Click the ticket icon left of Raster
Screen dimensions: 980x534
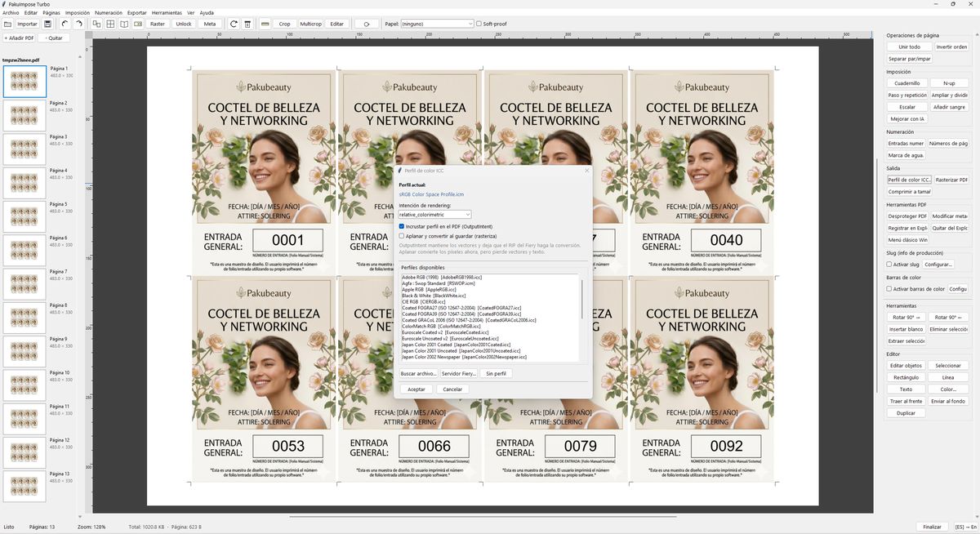point(138,24)
